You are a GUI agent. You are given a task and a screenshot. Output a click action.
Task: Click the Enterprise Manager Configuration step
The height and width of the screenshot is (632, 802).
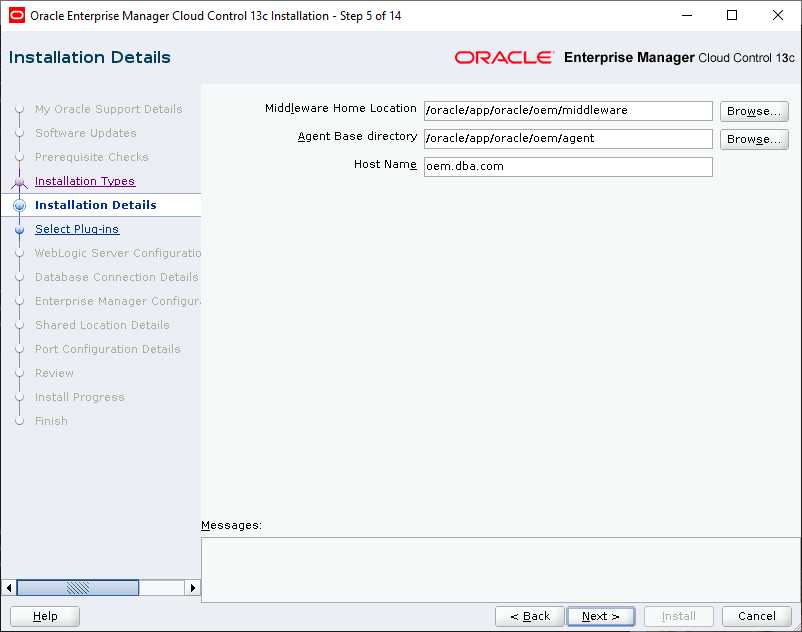pyautogui.click(x=118, y=301)
